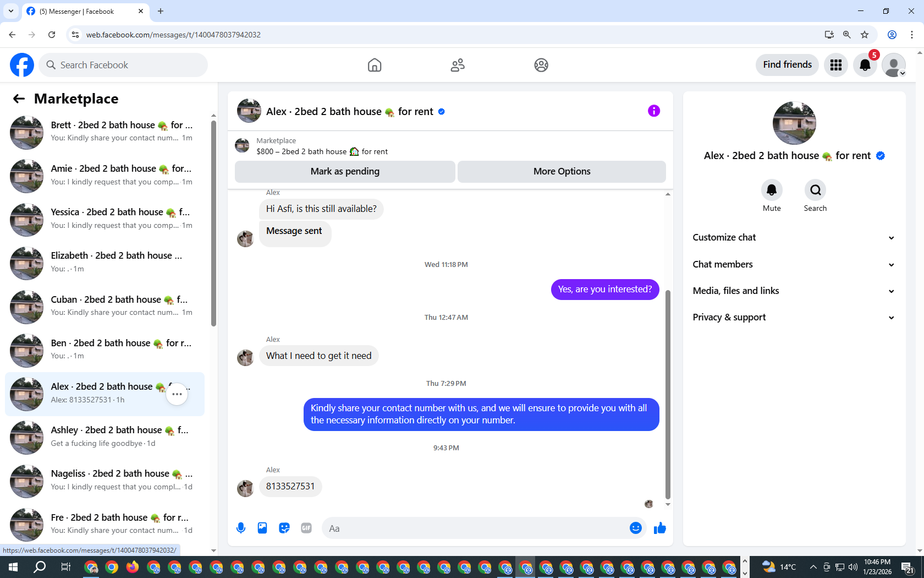Expand the Privacy & support section
The image size is (924, 578).
[794, 317]
